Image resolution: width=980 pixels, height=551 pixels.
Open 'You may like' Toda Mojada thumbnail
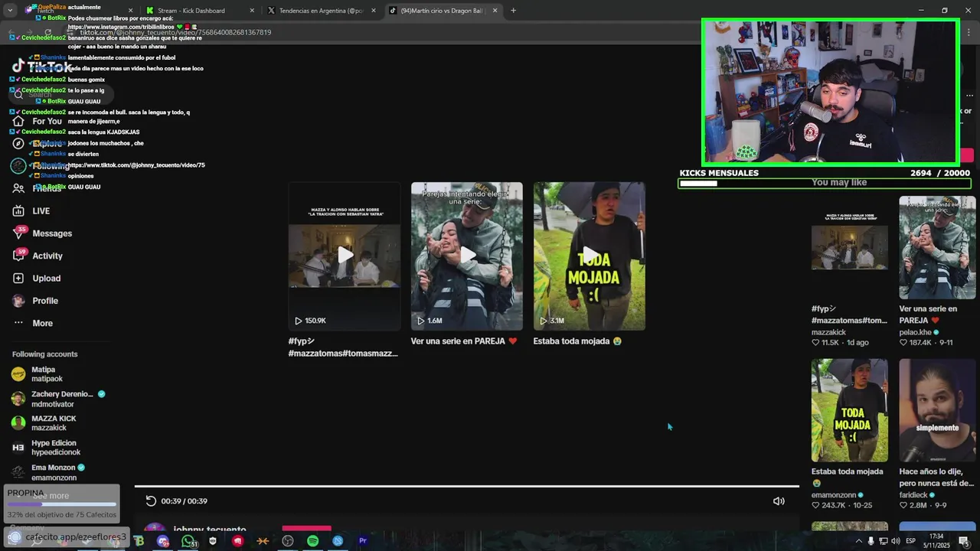(x=850, y=410)
